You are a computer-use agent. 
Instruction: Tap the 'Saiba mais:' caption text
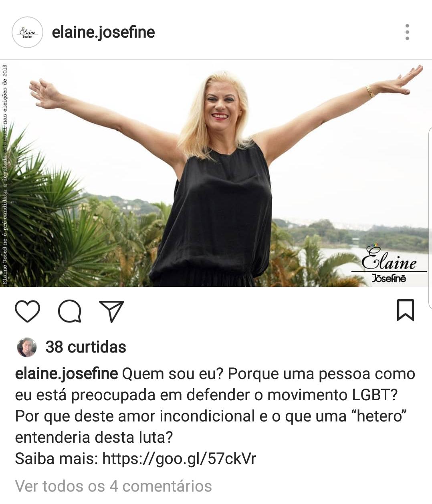coord(57,458)
